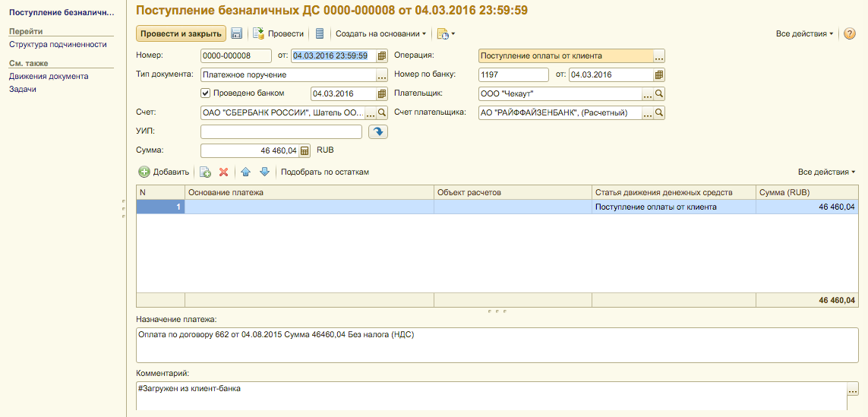Click the document movements list icon in toolbar
The height and width of the screenshot is (417, 868).
click(320, 33)
